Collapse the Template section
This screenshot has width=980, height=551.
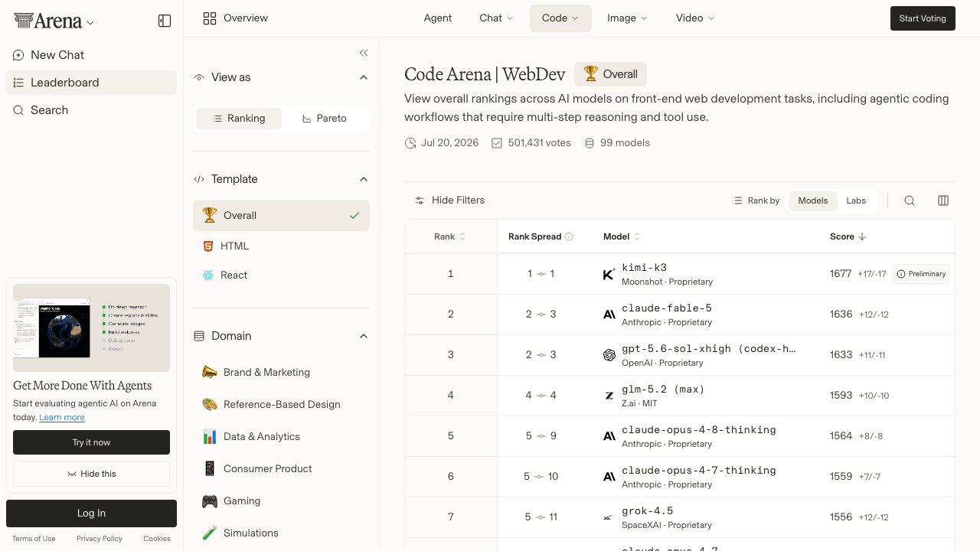[x=364, y=179]
